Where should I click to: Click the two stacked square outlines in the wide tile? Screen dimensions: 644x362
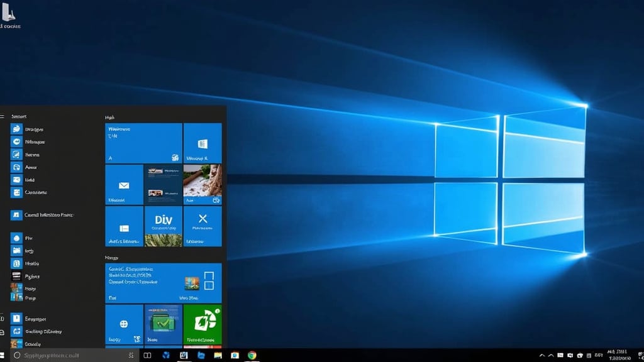point(209,281)
